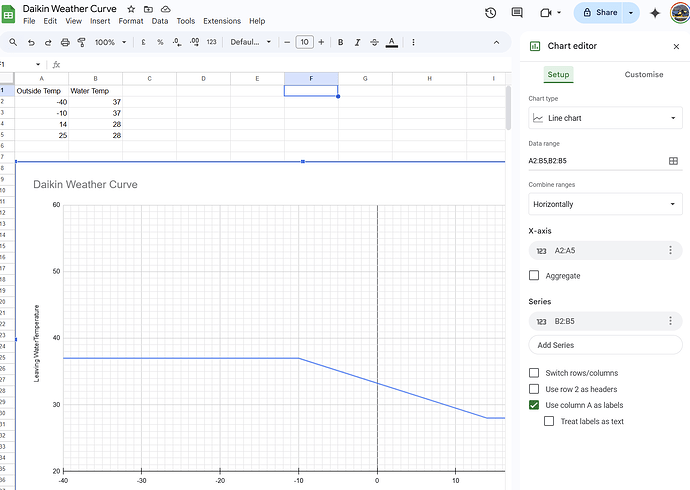Image resolution: width=690 pixels, height=490 pixels.
Task: Undo the last action
Action: click(x=31, y=42)
